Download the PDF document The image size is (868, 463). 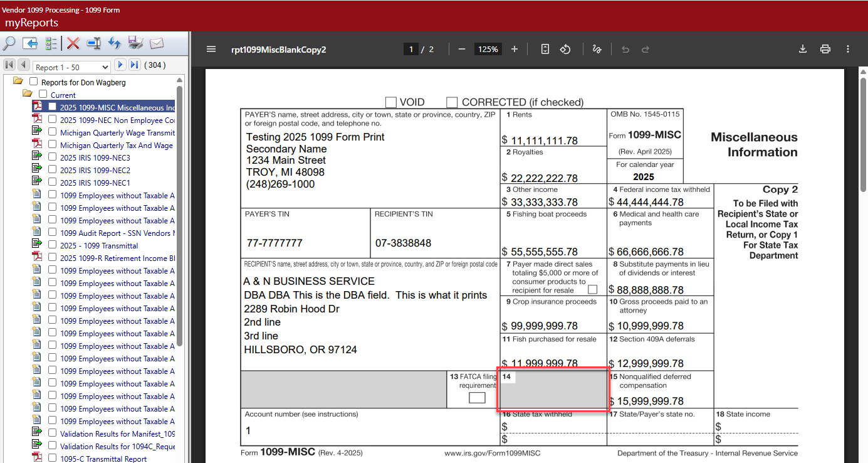pyautogui.click(x=802, y=49)
